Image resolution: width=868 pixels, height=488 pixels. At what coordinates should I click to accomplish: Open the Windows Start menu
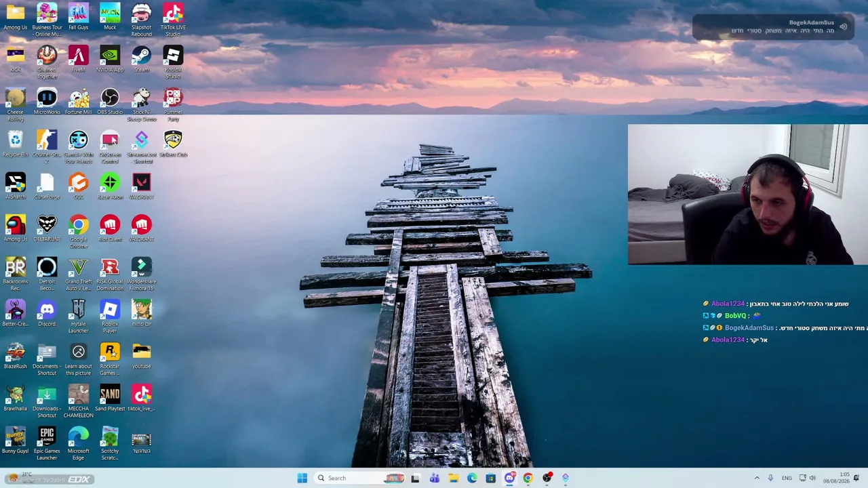[x=302, y=478]
